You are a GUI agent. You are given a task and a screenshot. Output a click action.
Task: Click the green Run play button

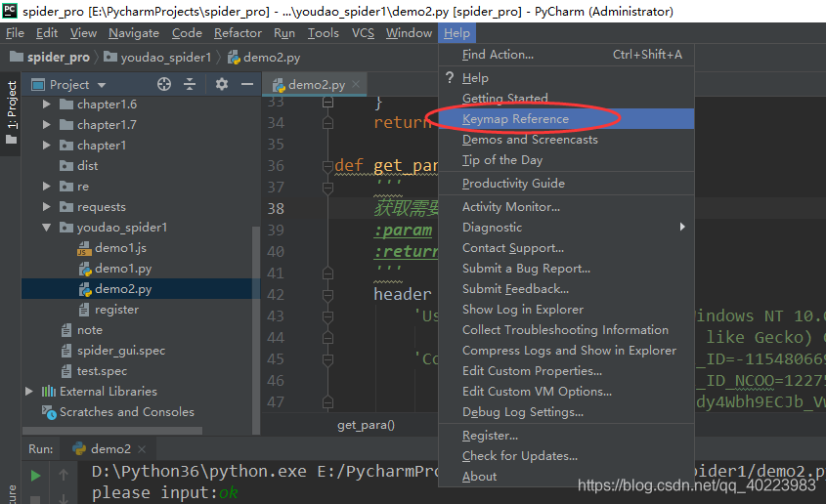point(35,476)
